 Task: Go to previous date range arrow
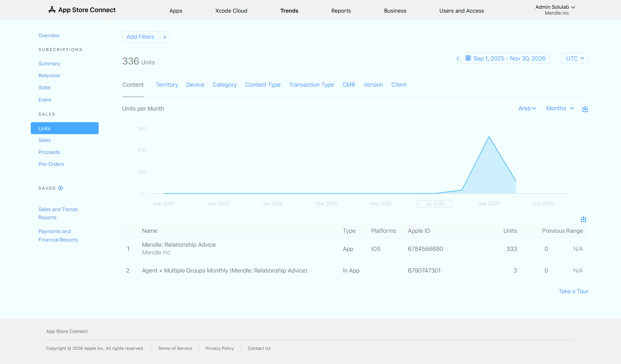(x=458, y=59)
